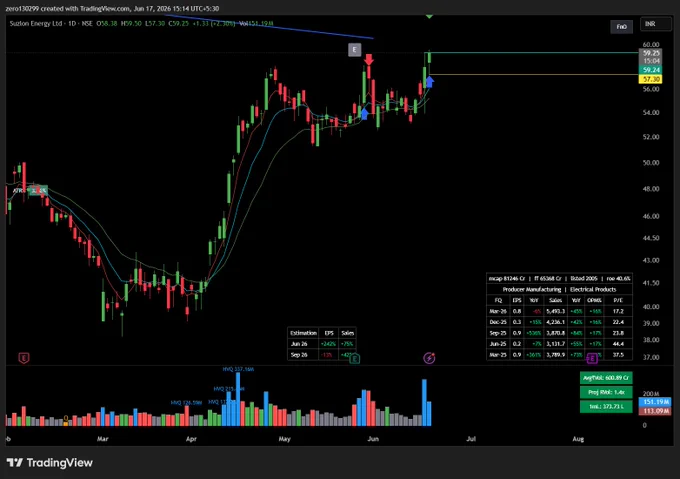Click the 44.50 price axis label

point(651,238)
